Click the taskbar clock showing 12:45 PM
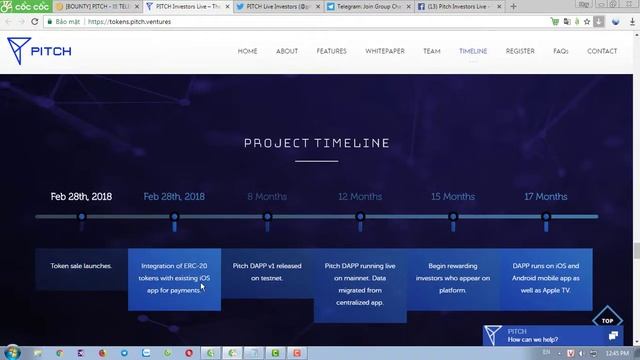 (617, 353)
